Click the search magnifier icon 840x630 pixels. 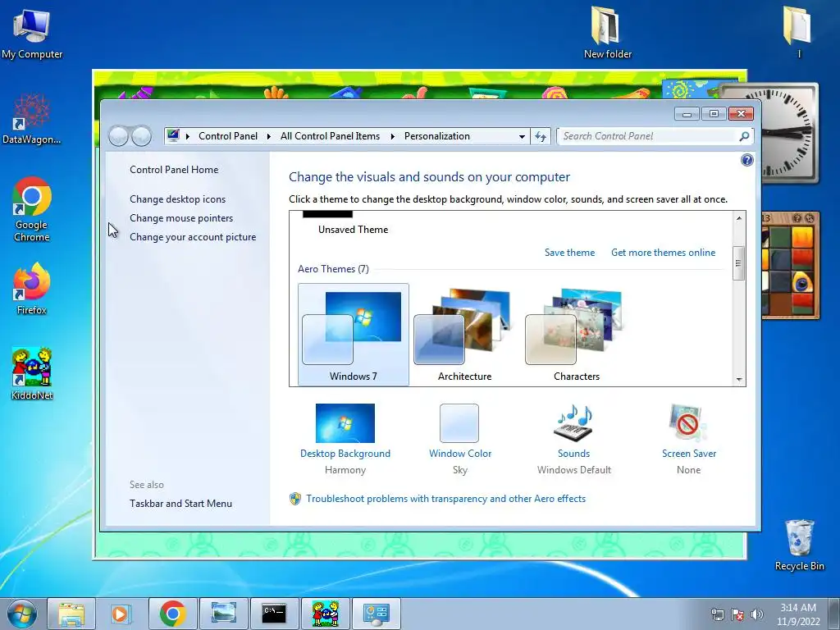744,136
